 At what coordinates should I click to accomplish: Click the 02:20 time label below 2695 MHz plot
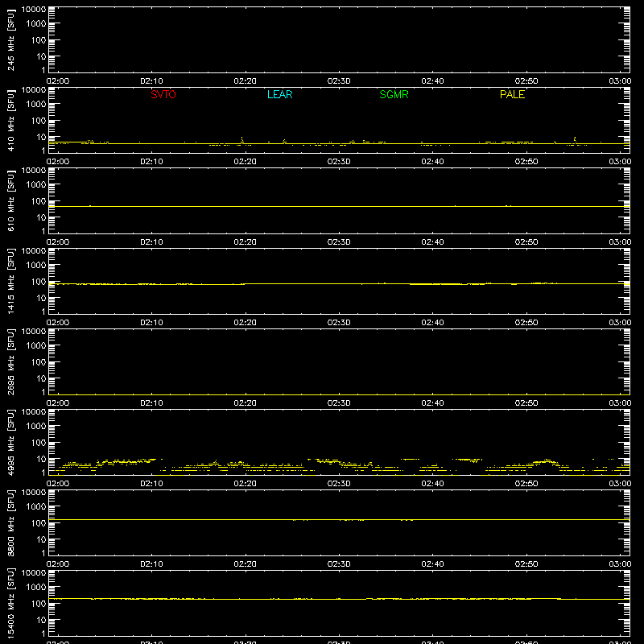pyautogui.click(x=246, y=403)
